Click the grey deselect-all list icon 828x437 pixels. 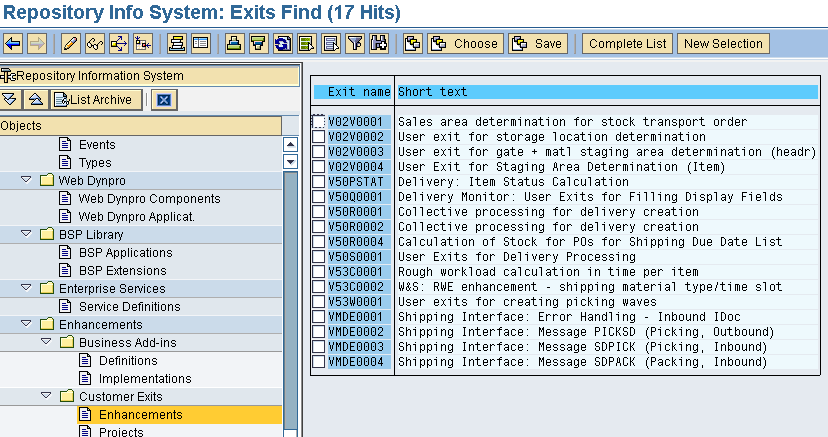pyautogui.click(x=331, y=44)
